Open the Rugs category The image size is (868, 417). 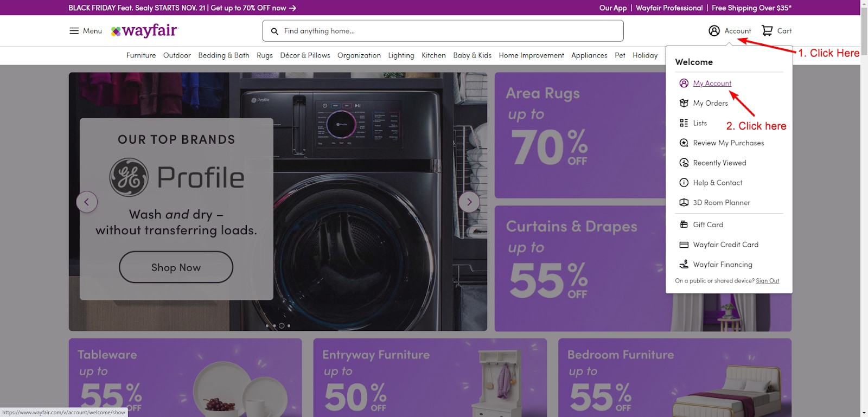265,55
